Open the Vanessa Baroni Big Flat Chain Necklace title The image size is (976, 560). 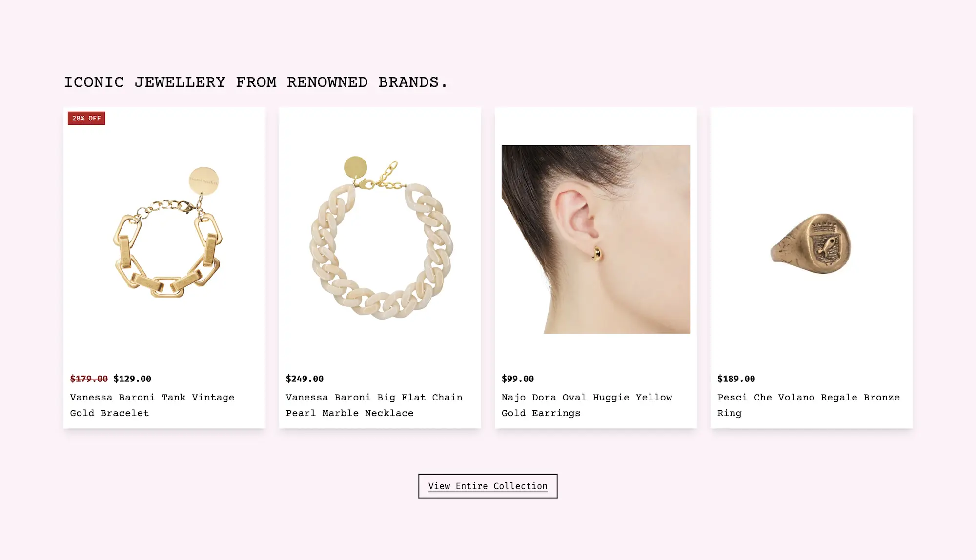(x=374, y=405)
